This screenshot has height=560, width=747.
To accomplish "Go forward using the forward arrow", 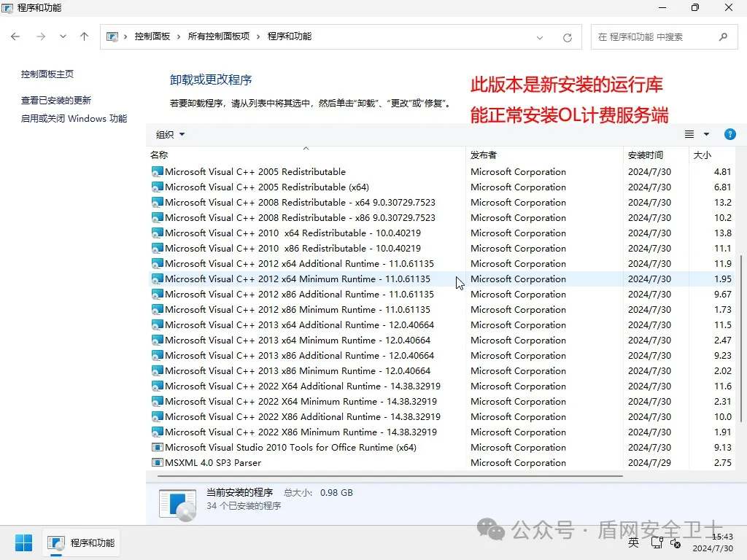I will 41,36.
